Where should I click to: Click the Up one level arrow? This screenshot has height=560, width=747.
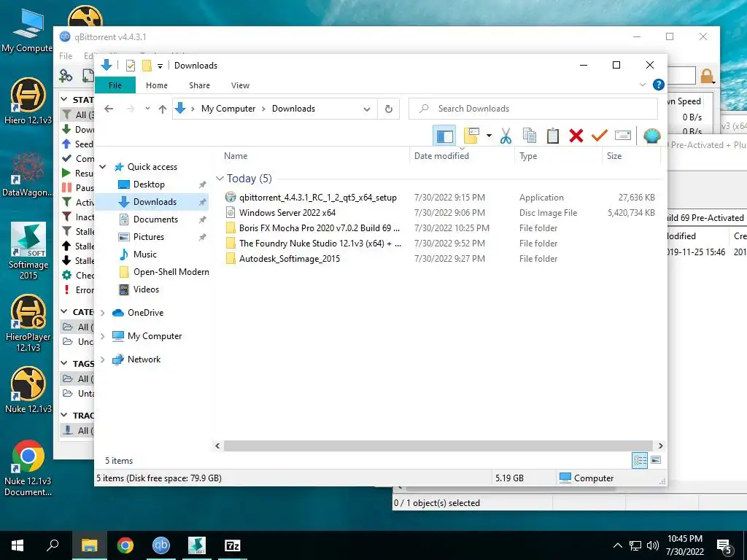click(x=163, y=109)
